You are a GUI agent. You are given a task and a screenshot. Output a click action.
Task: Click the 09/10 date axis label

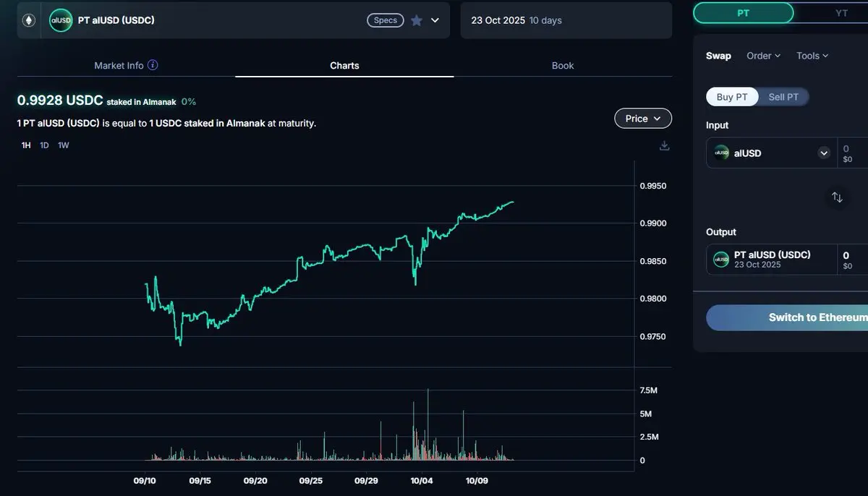tap(145, 480)
